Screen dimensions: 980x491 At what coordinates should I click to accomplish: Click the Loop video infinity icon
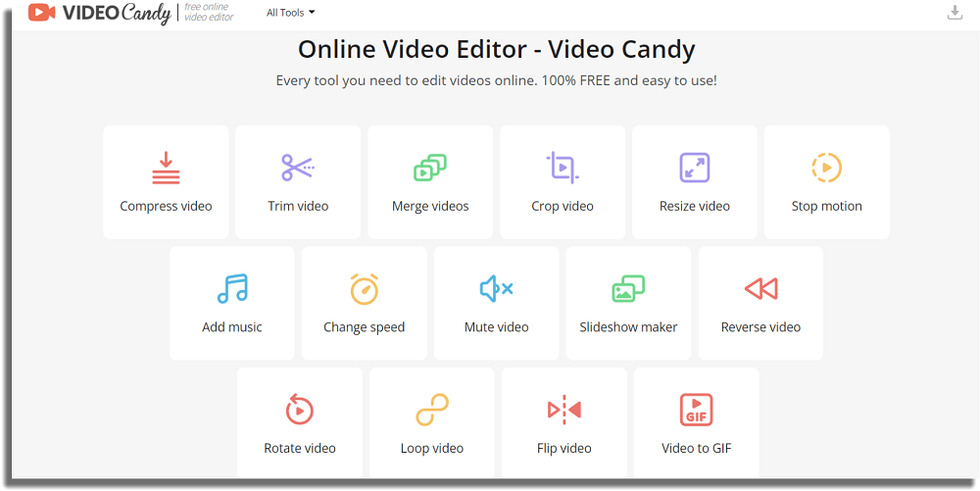[432, 410]
